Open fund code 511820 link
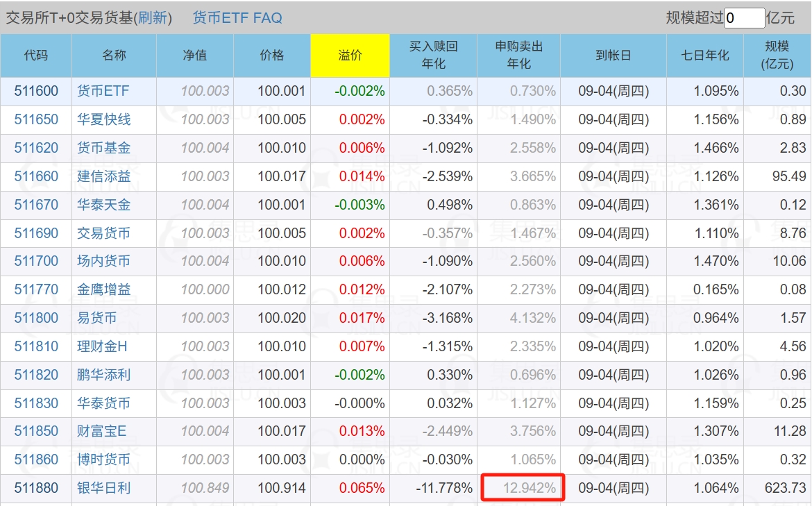This screenshot has width=812, height=506. tap(36, 375)
